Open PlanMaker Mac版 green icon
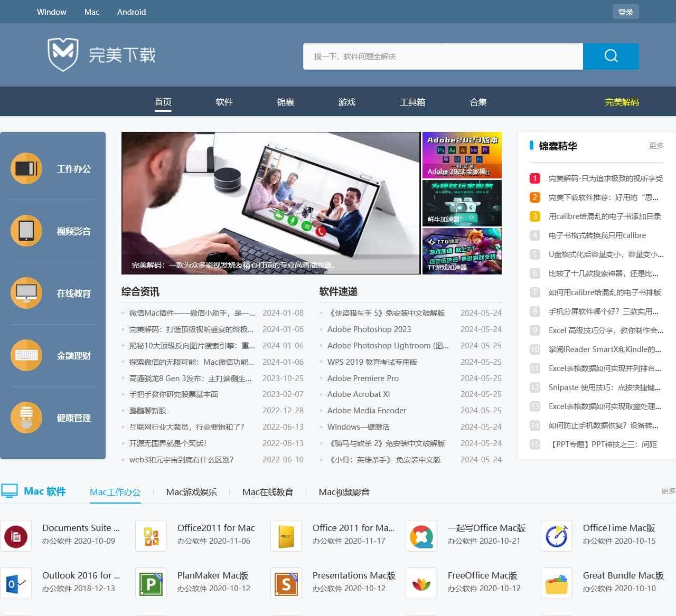676x616 pixels. (x=151, y=583)
